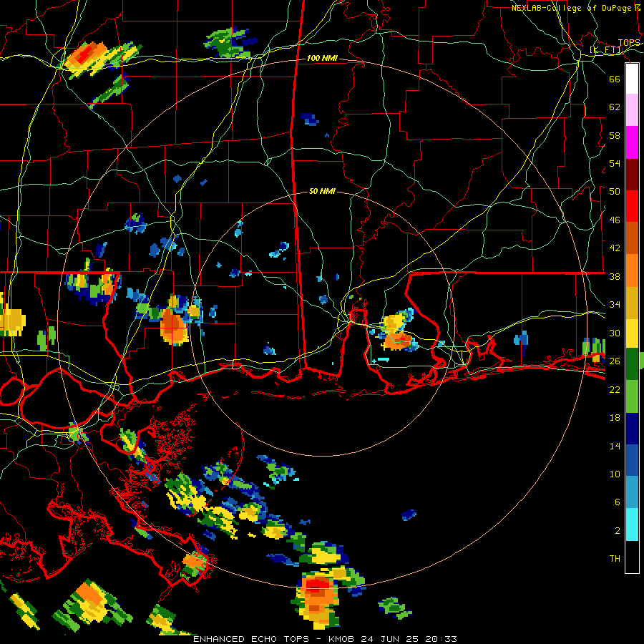The height and width of the screenshot is (644, 644).
Task: Pick the sky blue legend swatch
Action: coord(632,492)
